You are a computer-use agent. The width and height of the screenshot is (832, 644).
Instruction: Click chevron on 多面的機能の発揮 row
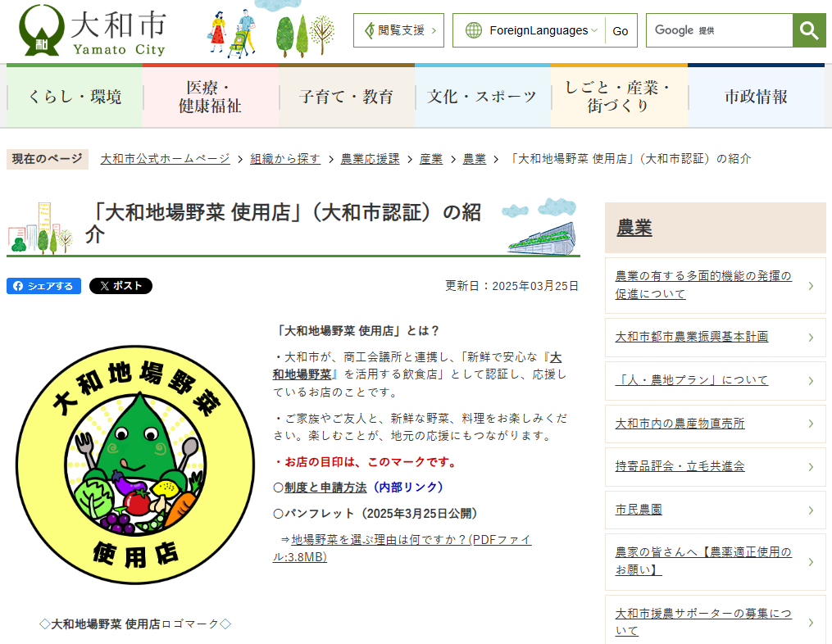[x=811, y=286]
